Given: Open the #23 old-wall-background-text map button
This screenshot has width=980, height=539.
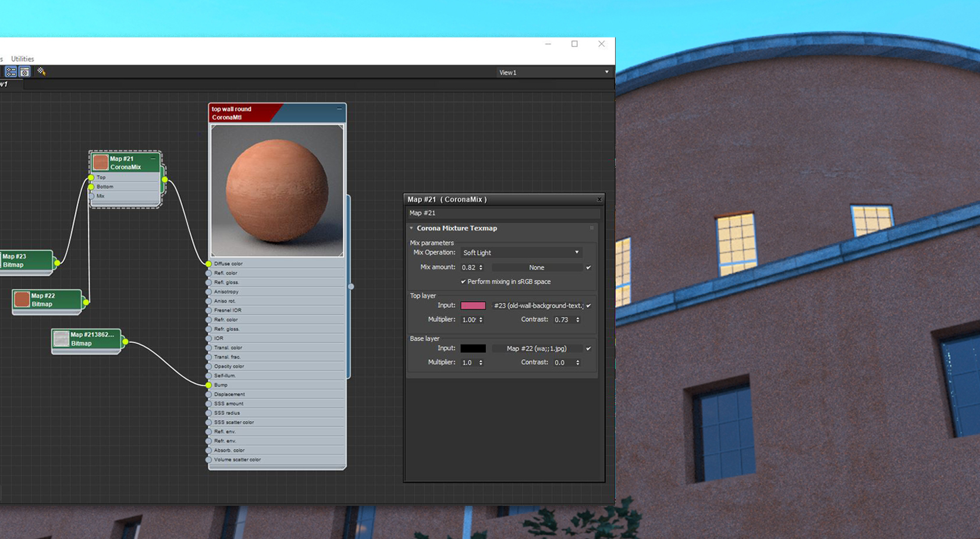Looking at the screenshot, I should pyautogui.click(x=538, y=306).
